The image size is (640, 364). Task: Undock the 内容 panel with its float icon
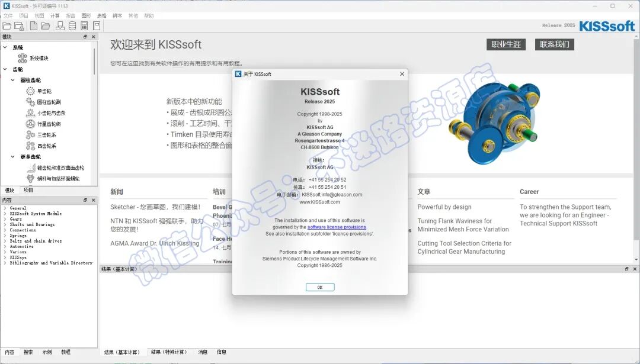click(x=85, y=200)
